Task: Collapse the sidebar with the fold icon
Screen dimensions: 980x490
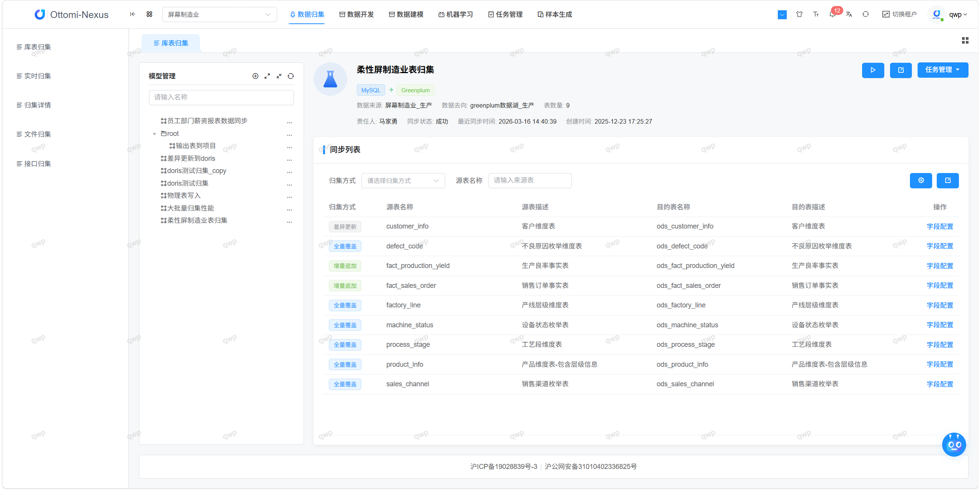Action: click(x=132, y=14)
